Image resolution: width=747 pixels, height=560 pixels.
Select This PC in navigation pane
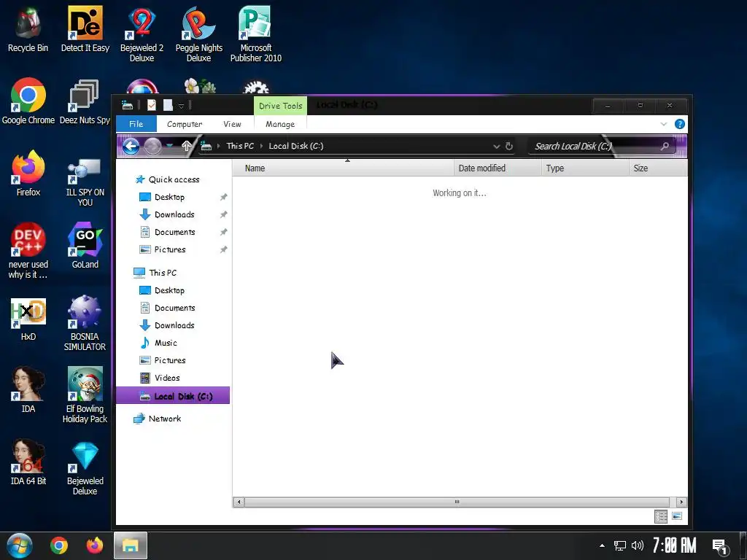(155, 273)
